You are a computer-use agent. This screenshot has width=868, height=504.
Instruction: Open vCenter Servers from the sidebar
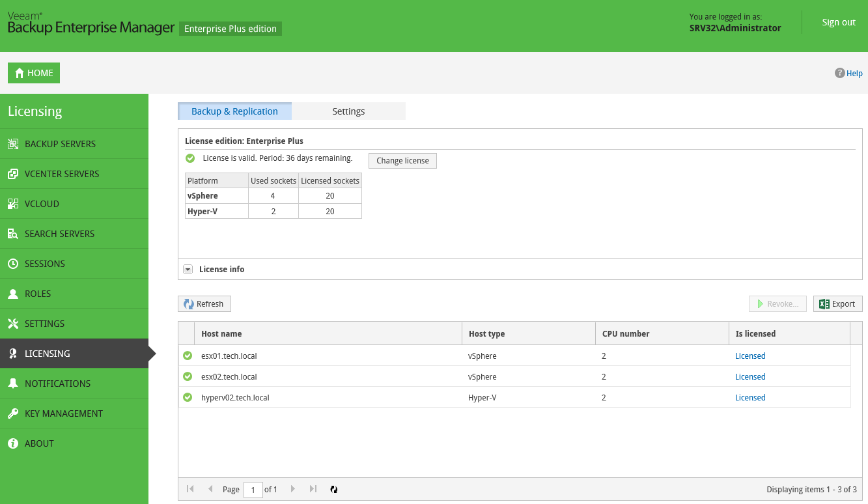74,174
